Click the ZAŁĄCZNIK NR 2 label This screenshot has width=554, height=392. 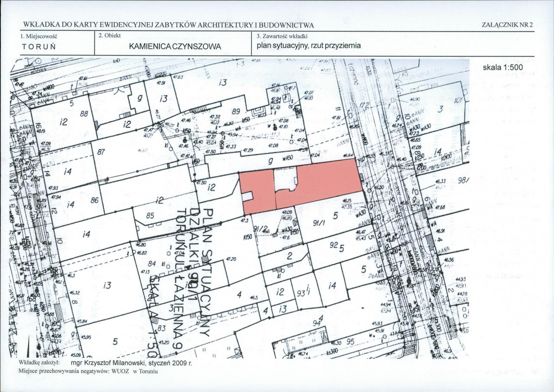click(x=507, y=25)
